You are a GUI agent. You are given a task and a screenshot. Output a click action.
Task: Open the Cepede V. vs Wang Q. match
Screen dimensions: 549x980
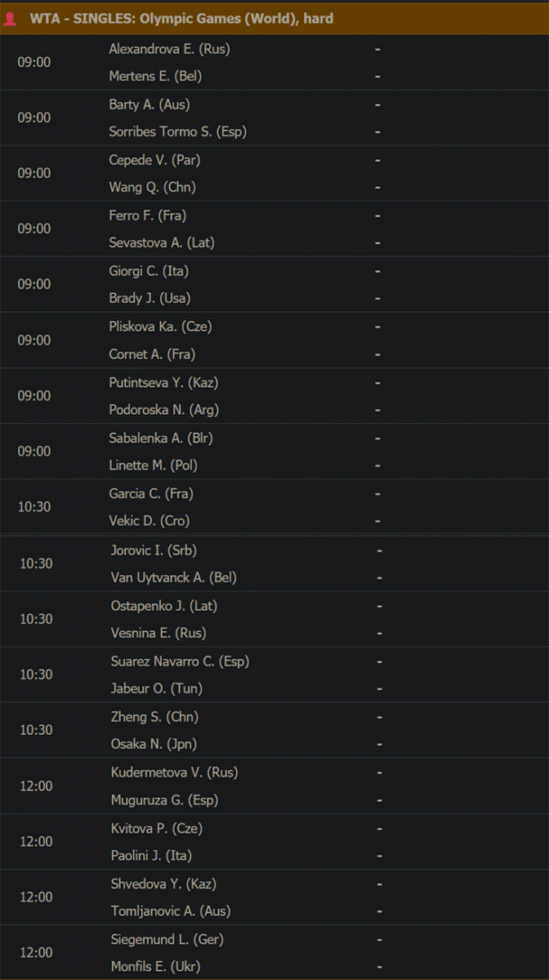(x=274, y=173)
